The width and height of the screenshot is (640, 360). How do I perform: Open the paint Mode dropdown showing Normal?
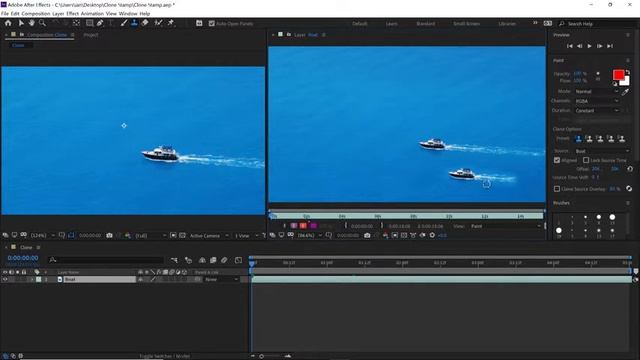[x=597, y=91]
